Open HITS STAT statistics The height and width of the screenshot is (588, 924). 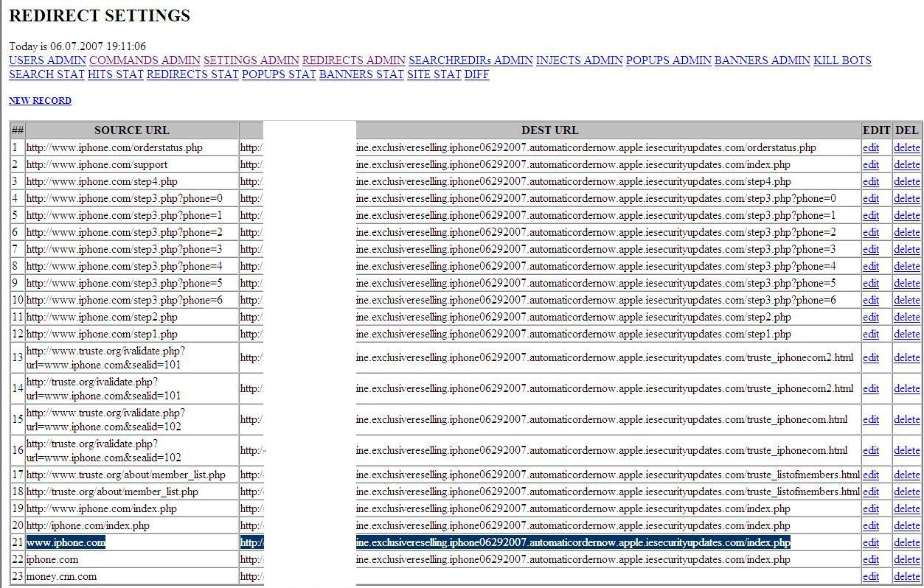(x=115, y=74)
